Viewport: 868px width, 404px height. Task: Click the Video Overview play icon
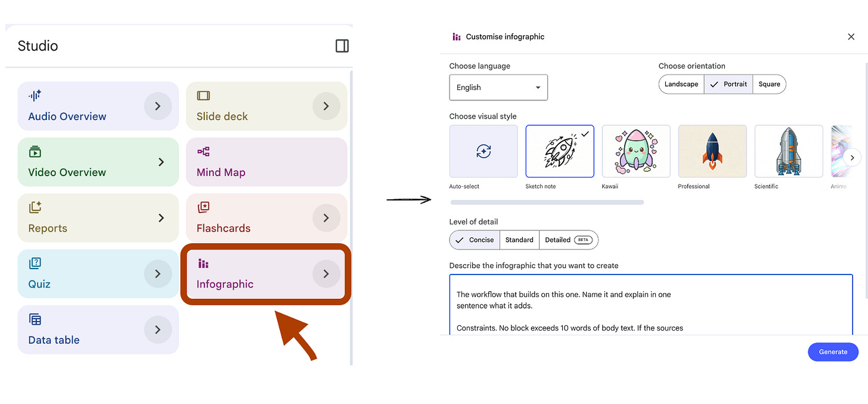pyautogui.click(x=35, y=152)
